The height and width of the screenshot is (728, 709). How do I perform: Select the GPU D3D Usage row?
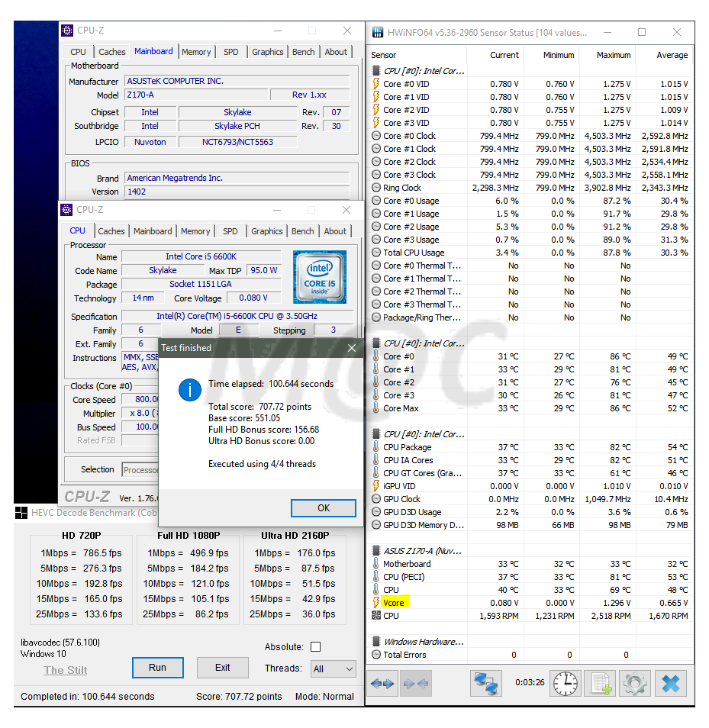pyautogui.click(x=530, y=511)
